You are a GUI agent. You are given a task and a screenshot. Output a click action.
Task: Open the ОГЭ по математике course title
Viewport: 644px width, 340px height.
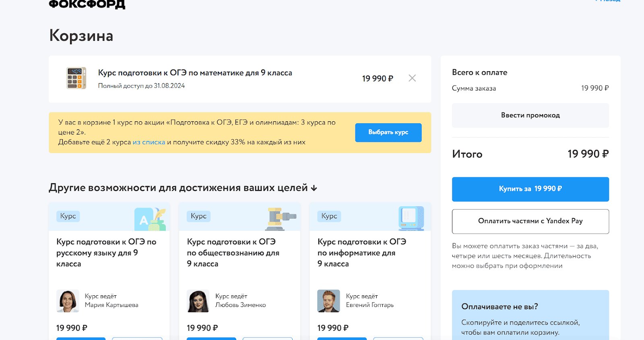pyautogui.click(x=195, y=73)
